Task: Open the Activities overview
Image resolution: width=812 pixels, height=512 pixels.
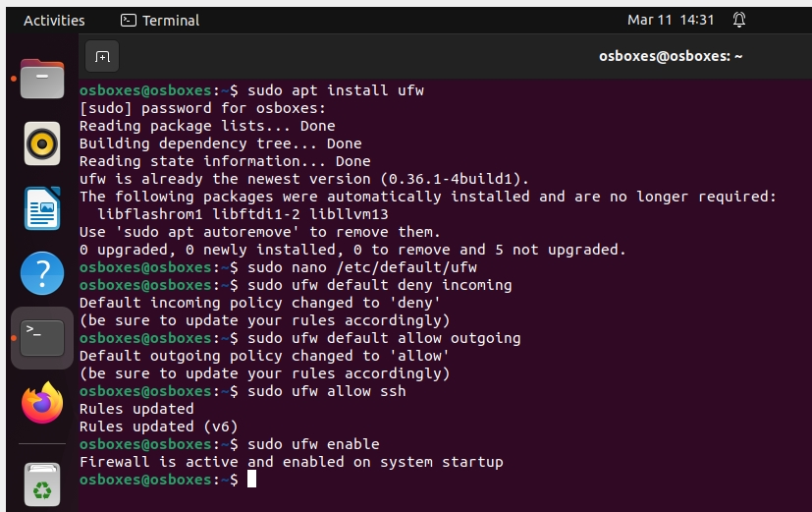Action: [x=54, y=20]
